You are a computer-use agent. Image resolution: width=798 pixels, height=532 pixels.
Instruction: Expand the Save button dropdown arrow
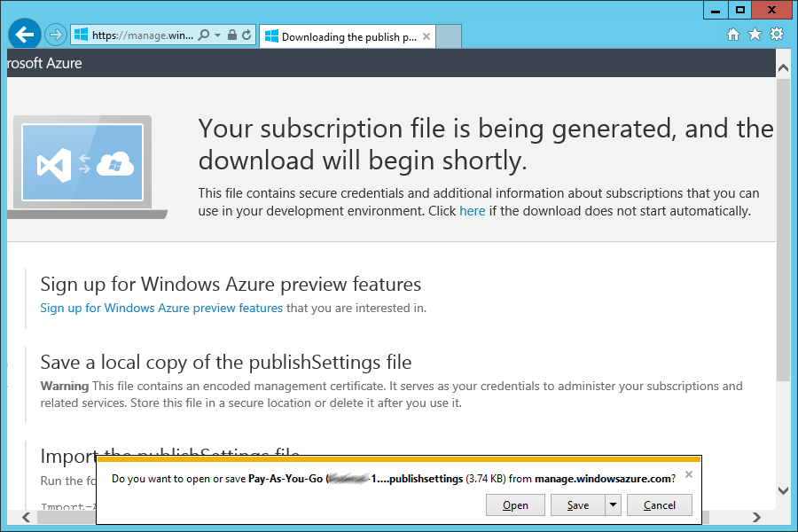614,505
